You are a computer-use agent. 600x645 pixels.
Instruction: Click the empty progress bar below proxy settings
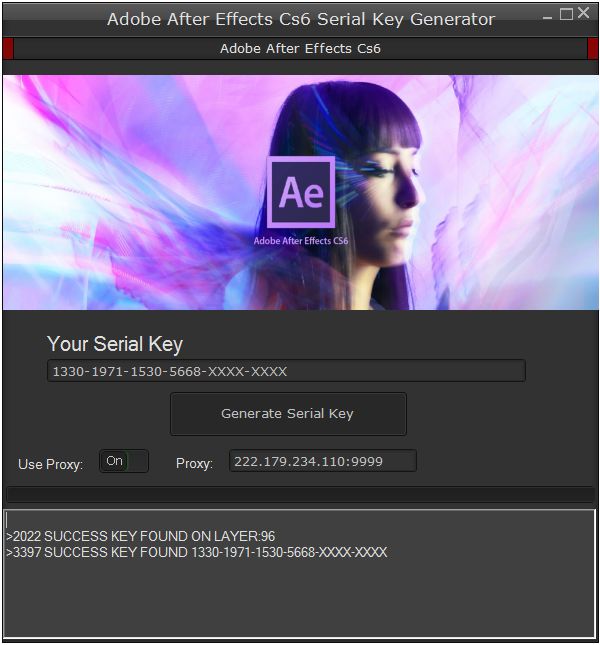(301, 495)
